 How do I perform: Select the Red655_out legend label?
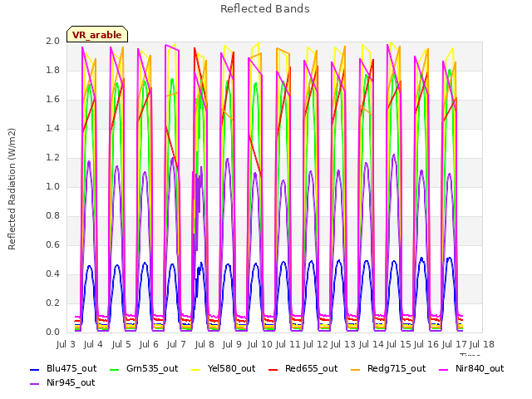(x=311, y=368)
